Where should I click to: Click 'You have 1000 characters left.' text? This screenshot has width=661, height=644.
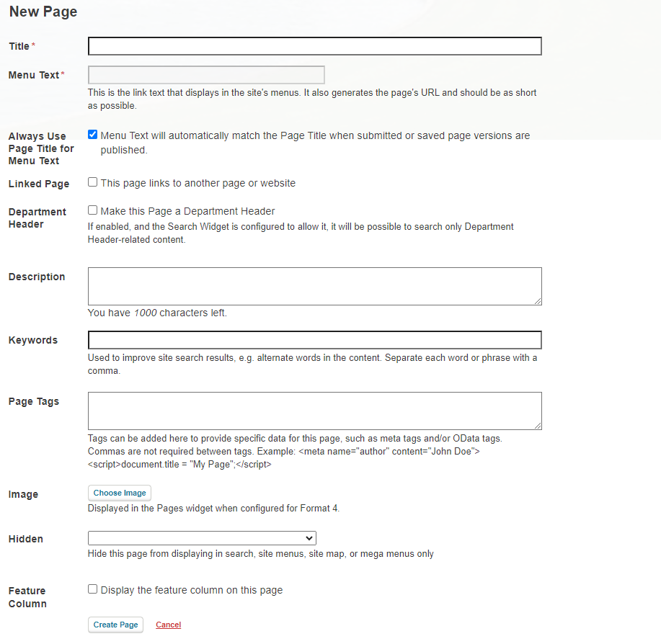tap(157, 313)
